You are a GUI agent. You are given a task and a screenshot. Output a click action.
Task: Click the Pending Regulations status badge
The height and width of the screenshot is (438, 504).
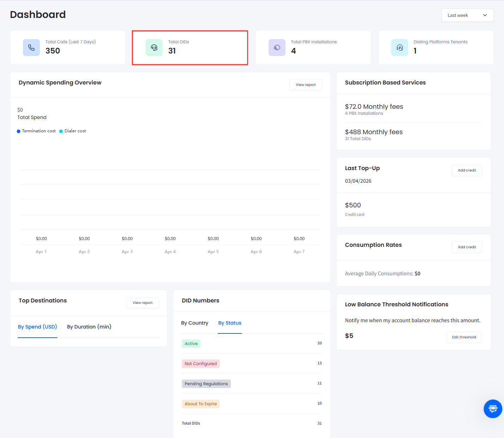pyautogui.click(x=206, y=384)
